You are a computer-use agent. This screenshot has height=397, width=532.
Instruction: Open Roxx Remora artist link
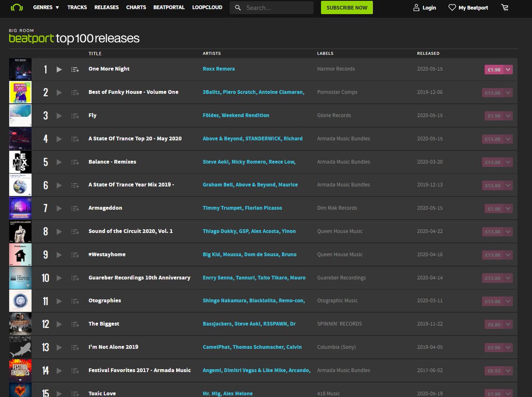(x=219, y=69)
